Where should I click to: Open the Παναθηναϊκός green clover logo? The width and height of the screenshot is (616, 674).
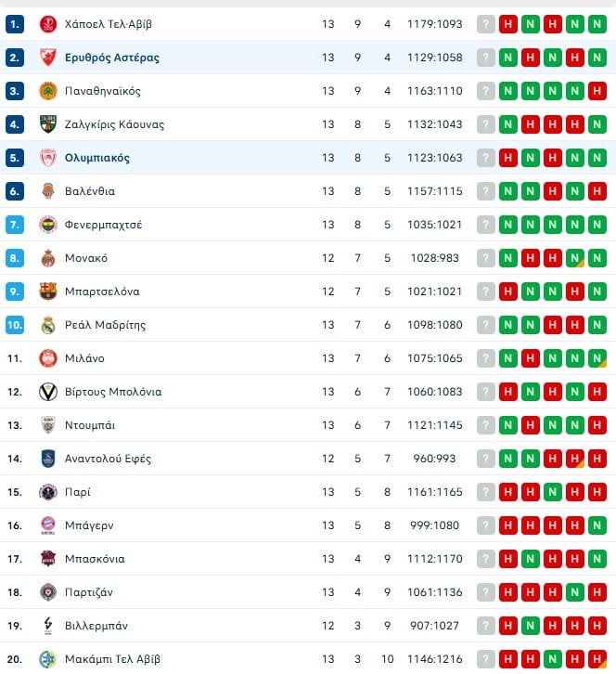point(48,91)
